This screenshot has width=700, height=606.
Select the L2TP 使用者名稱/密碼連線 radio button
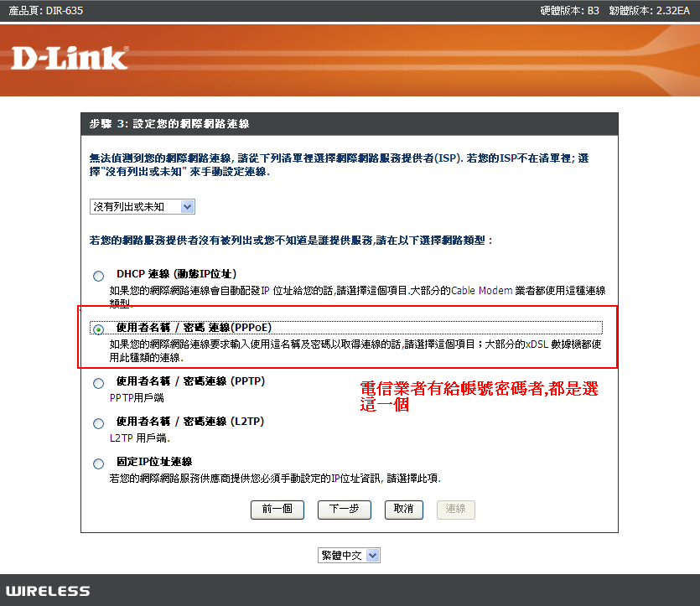[x=98, y=423]
